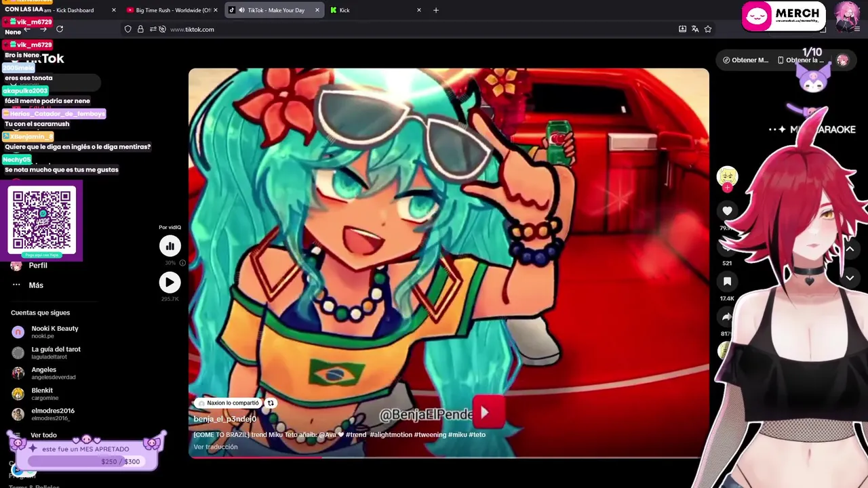Open the video creator's avatar
Screen dimensions: 868x488
click(x=727, y=176)
